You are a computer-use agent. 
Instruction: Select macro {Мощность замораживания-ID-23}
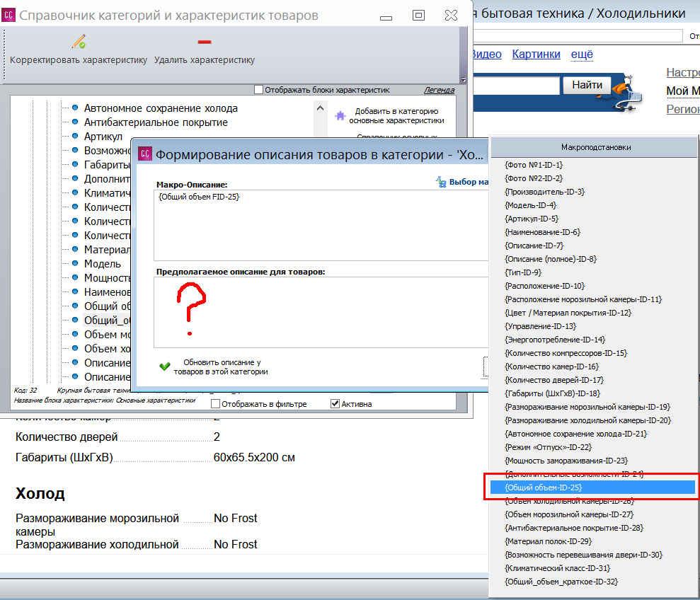pos(566,461)
